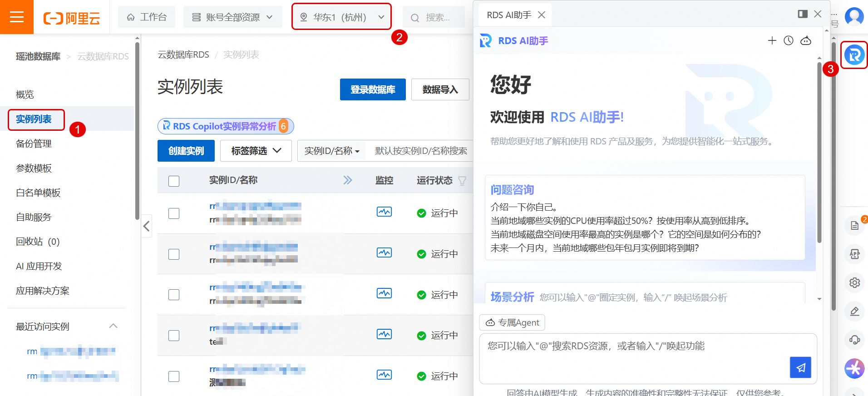868x396 pixels.
Task: Open the 华东1（杭州） region dropdown
Action: coord(341,17)
